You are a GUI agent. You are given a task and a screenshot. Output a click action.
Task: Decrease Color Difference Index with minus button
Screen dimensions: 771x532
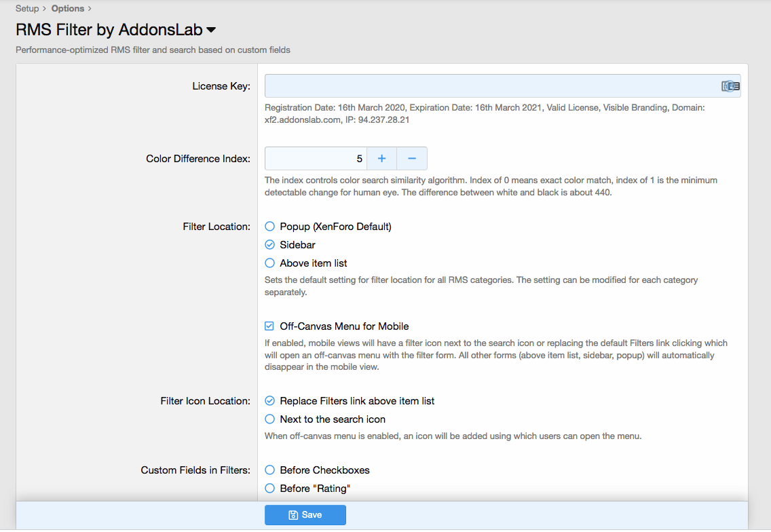[412, 159]
